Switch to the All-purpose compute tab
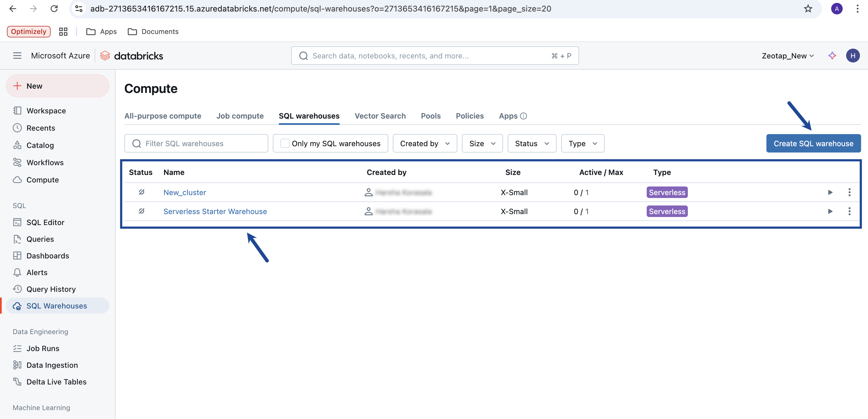 pos(162,116)
